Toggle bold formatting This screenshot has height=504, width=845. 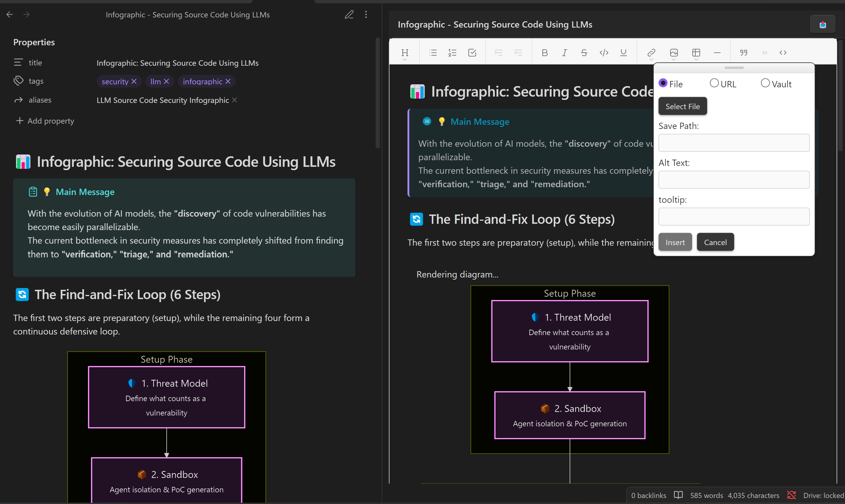544,52
